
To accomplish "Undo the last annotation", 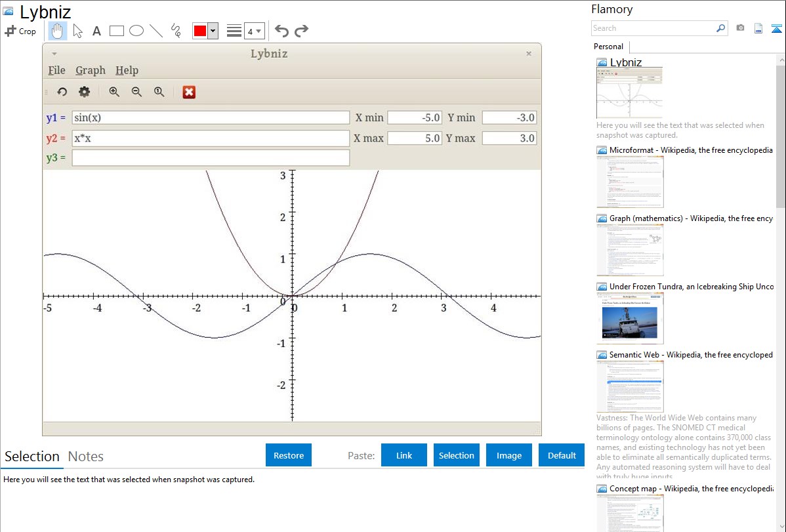I will click(x=281, y=31).
